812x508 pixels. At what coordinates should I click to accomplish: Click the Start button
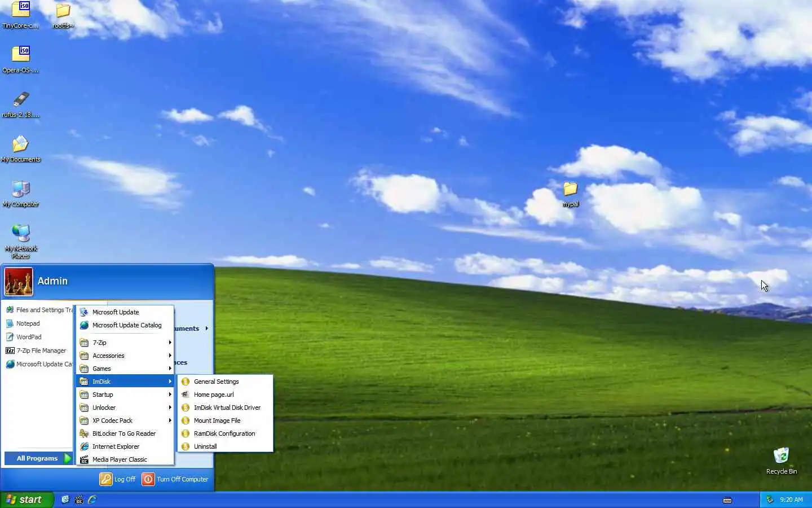click(27, 500)
